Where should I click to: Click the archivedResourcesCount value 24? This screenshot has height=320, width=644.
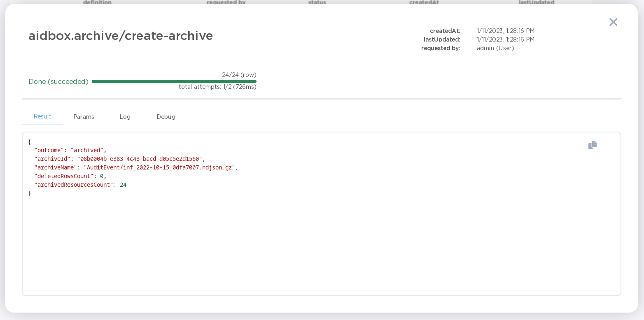click(x=123, y=185)
